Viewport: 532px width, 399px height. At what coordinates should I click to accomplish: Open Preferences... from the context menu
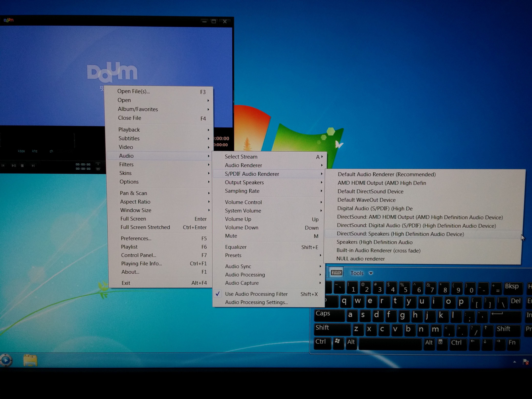click(x=161, y=238)
